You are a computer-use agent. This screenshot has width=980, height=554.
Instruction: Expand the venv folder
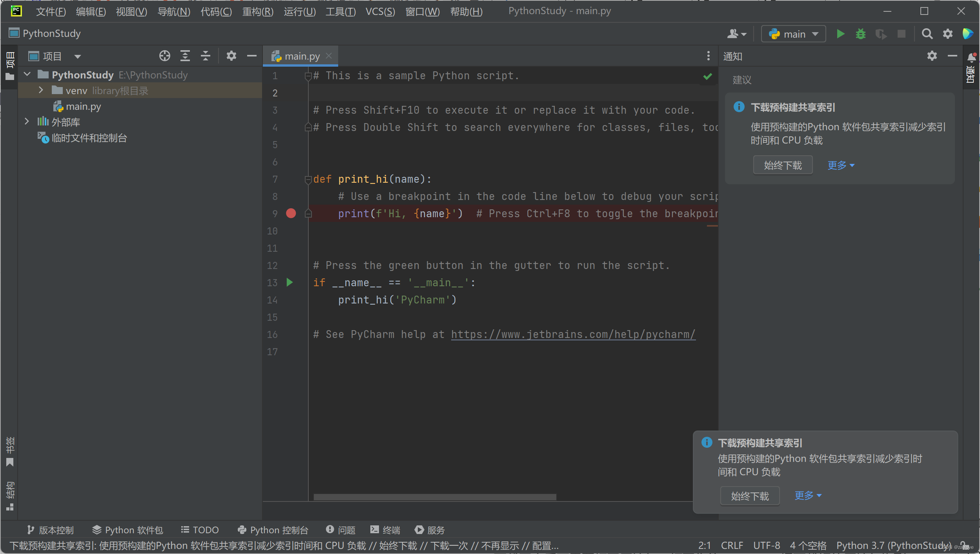pyautogui.click(x=41, y=90)
